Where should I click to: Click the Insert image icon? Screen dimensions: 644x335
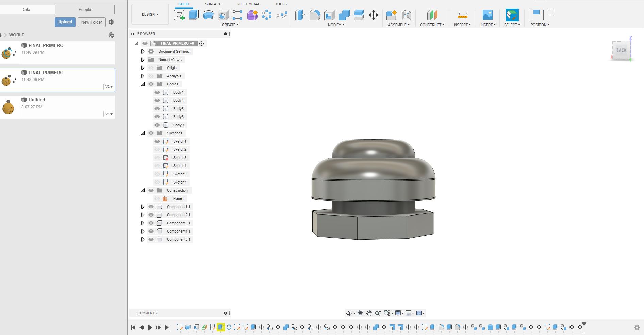pyautogui.click(x=488, y=15)
